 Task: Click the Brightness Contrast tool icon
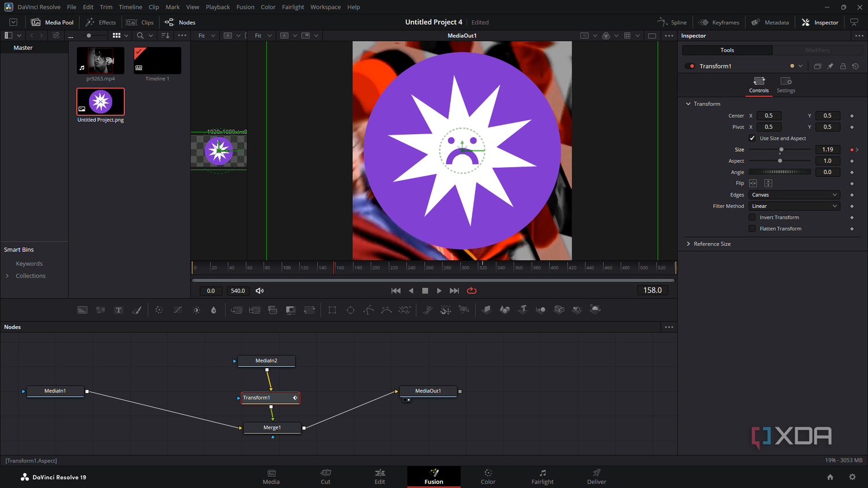197,310
